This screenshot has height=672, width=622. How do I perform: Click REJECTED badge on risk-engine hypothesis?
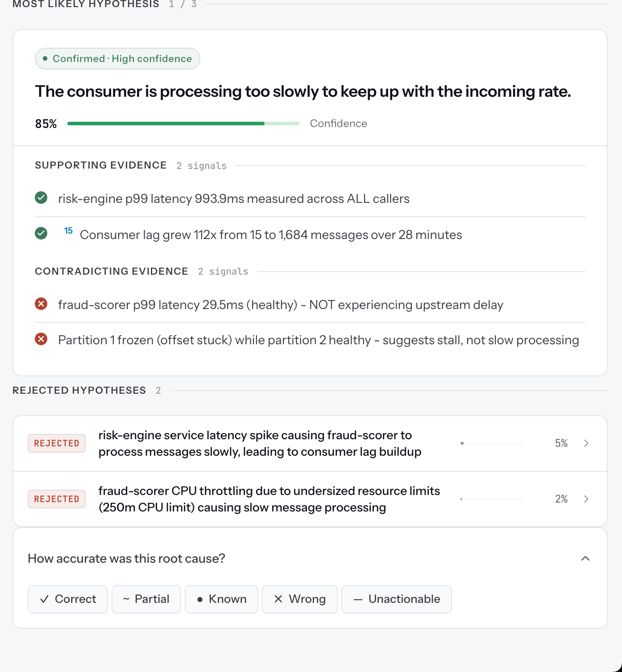(x=57, y=443)
